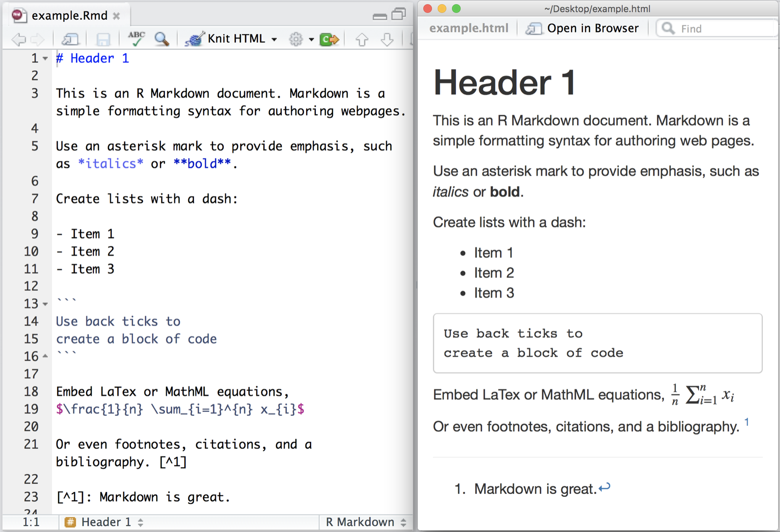
Task: Open the Header 1 section navigator
Action: [105, 522]
